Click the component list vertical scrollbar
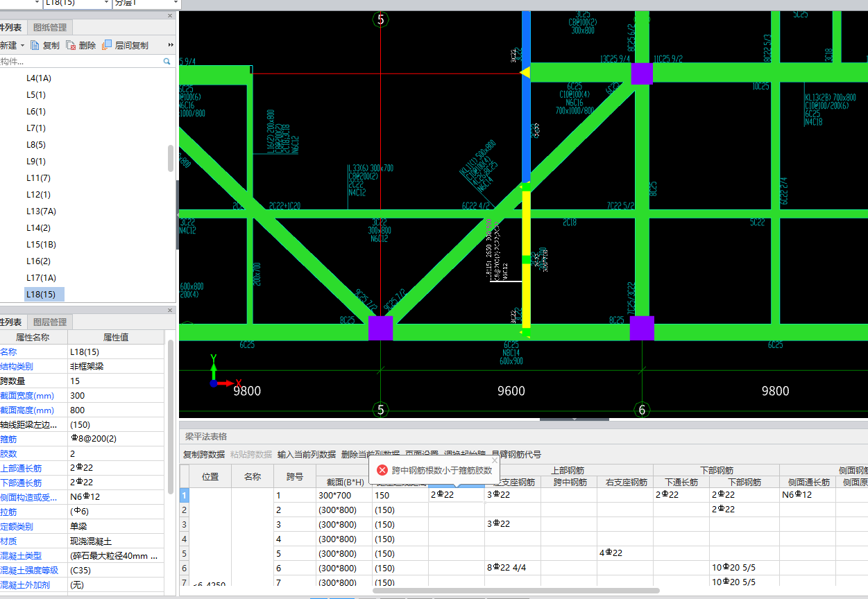This screenshot has width=868, height=599. [171, 159]
